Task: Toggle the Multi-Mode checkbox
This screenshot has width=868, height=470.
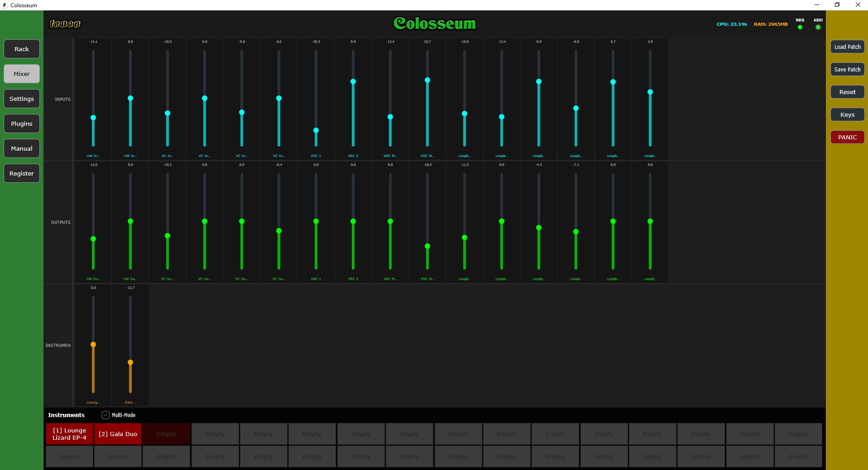Action: coord(106,415)
